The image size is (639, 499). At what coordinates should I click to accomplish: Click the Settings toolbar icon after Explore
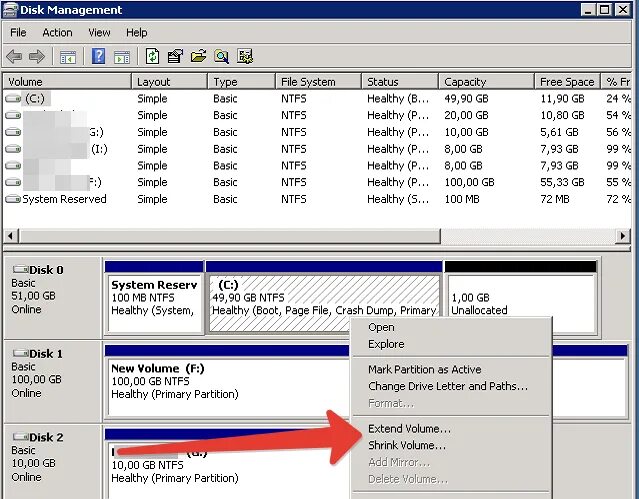click(245, 56)
